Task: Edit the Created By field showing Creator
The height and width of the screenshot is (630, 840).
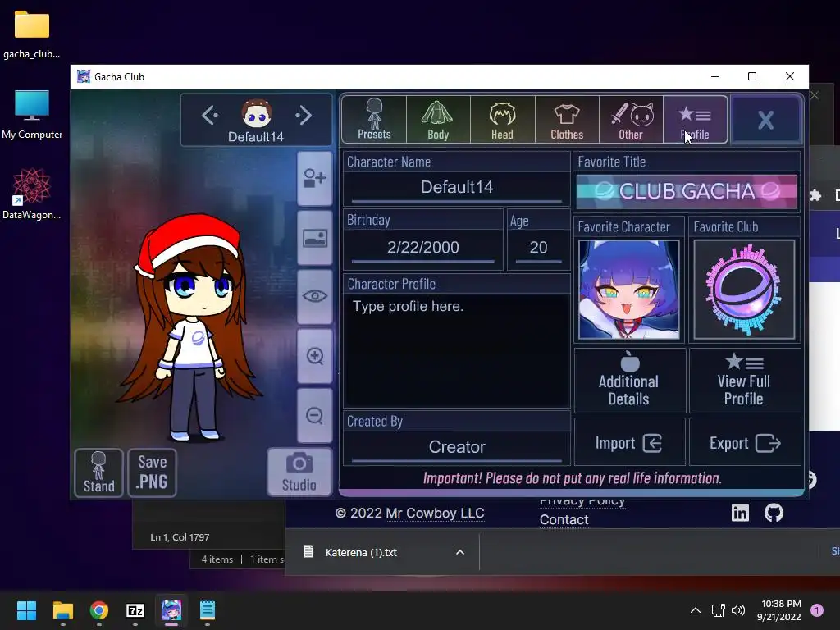Action: (x=456, y=447)
